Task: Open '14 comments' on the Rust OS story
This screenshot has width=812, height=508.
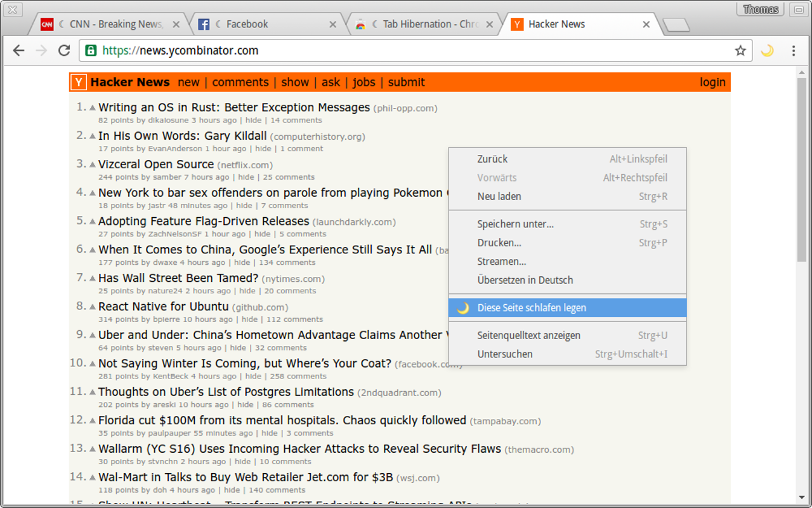Action: point(296,120)
